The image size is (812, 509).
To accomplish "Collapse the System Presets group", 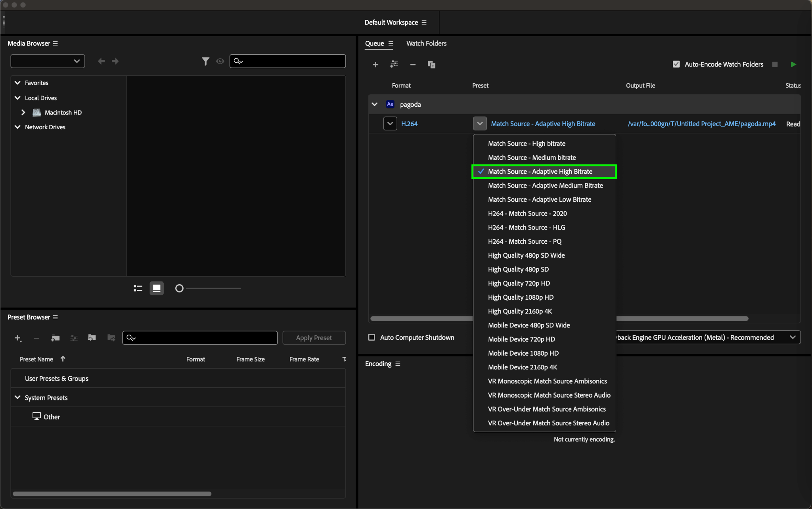I will click(17, 397).
